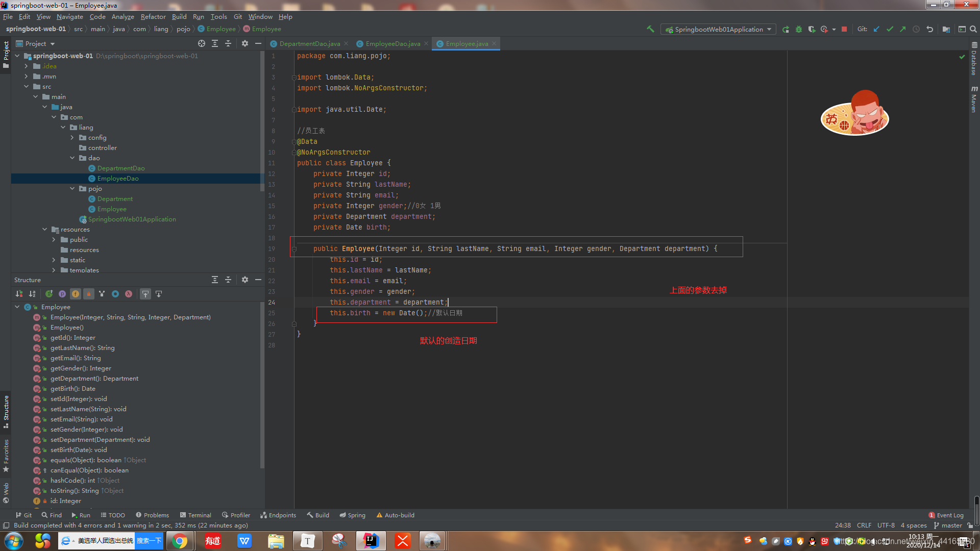Collapse the src folder node

(x=27, y=87)
